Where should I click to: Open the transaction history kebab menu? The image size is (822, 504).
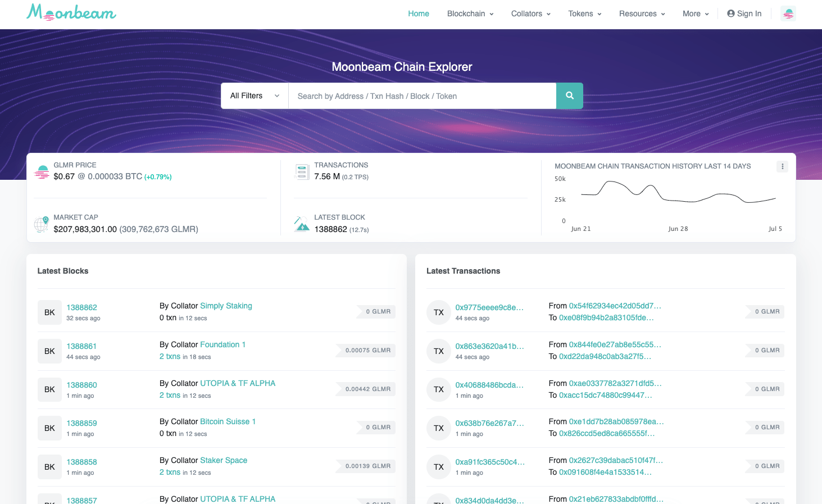782,166
